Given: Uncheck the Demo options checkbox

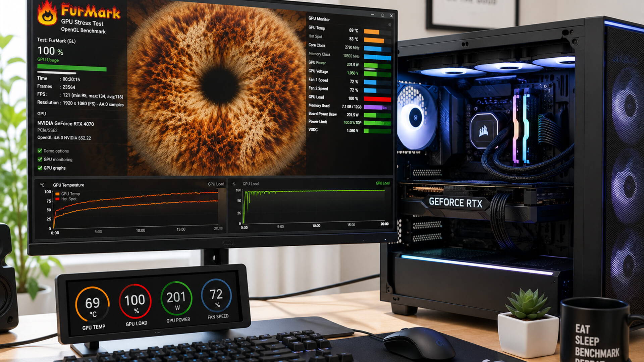Looking at the screenshot, I should click(40, 150).
